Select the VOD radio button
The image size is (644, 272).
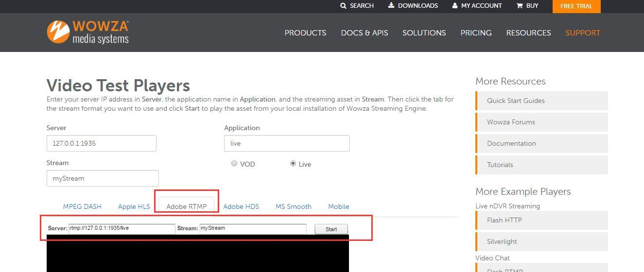(234, 164)
